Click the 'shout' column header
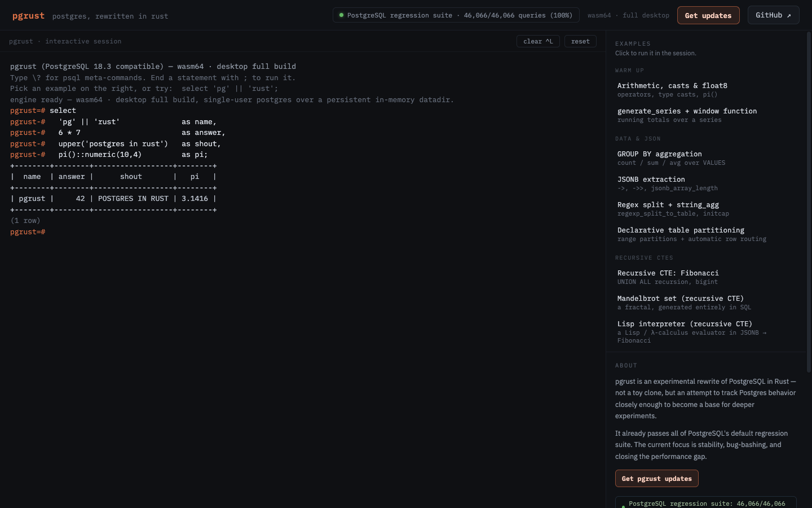812x508 pixels. (x=131, y=177)
